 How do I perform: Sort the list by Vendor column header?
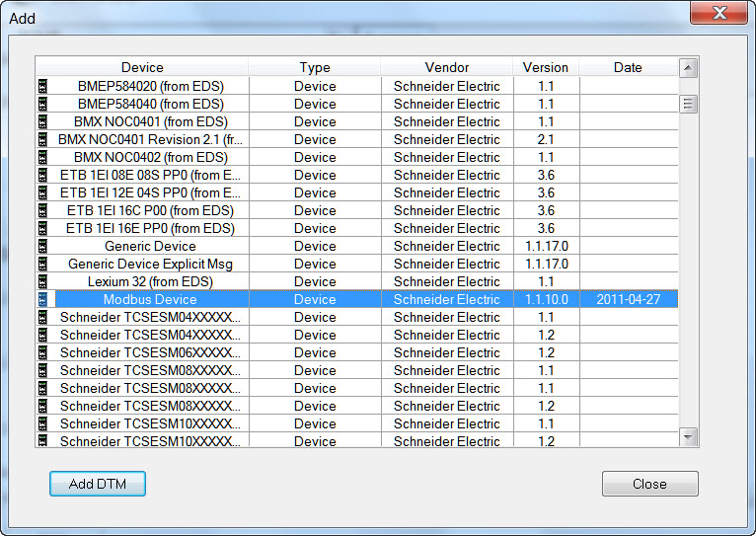447,67
